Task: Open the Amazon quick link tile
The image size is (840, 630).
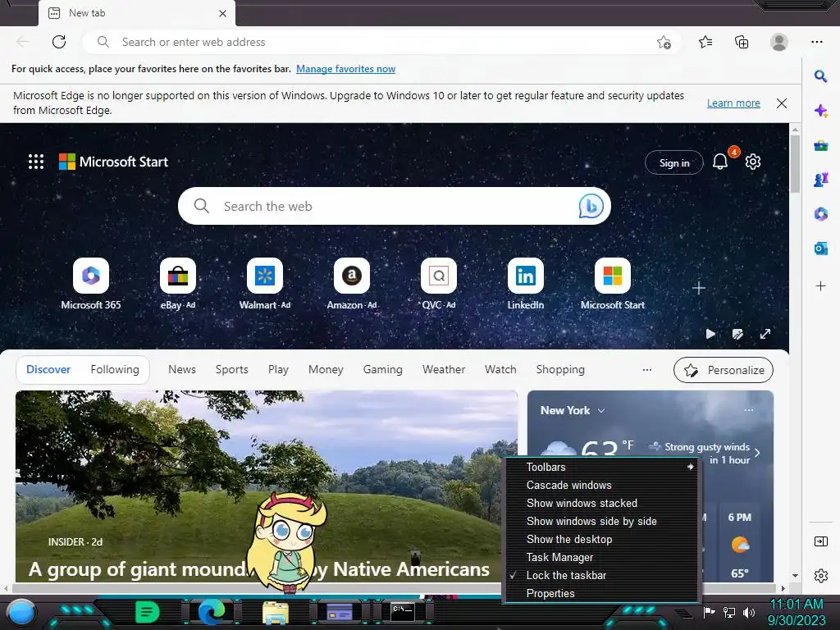Action: point(352,276)
